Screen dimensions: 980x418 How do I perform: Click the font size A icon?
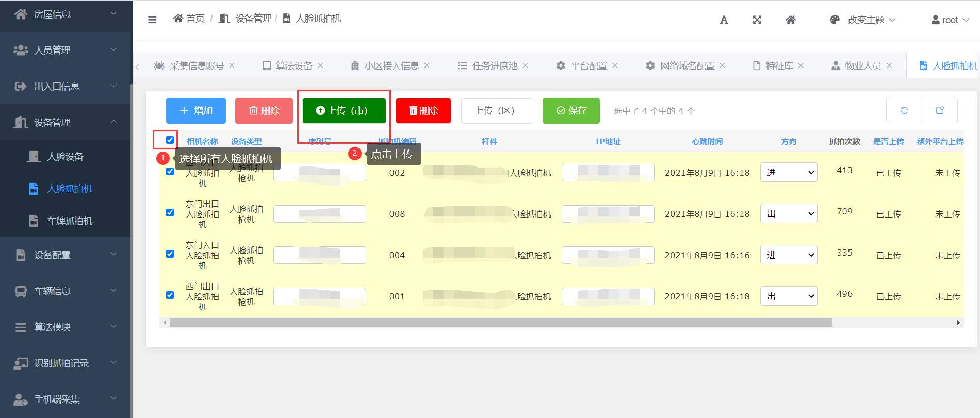(x=724, y=20)
